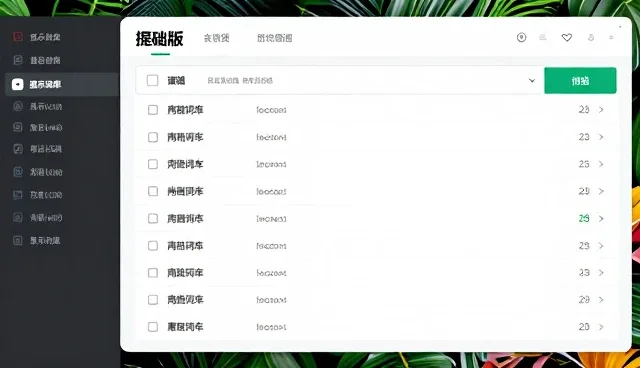Viewport: 640px width, 368px height.
Task: Select the bold active tab with the green underline
Action: pyautogui.click(x=160, y=39)
